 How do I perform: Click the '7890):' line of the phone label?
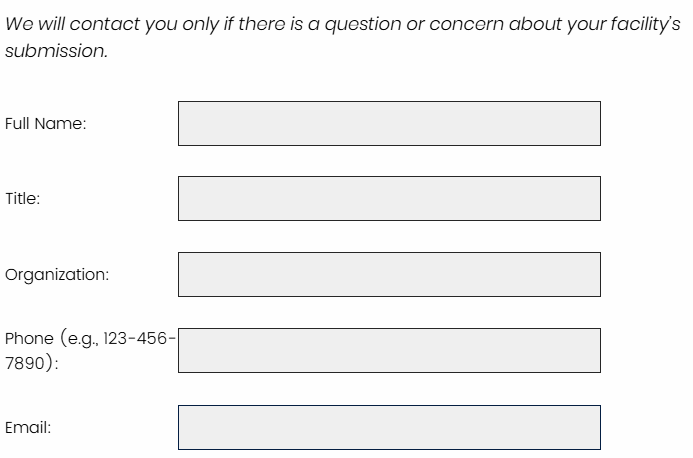[31, 363]
